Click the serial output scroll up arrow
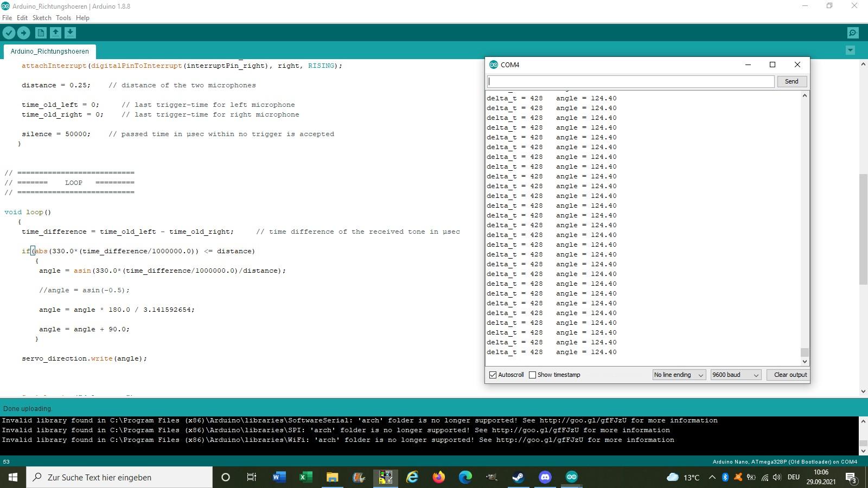 805,96
